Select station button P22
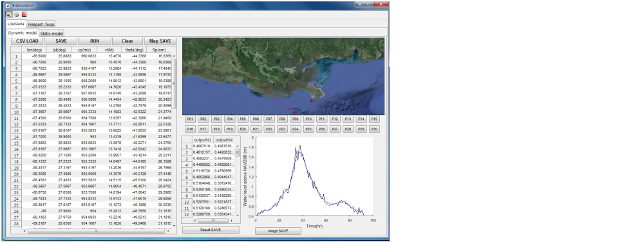 coord(269,129)
